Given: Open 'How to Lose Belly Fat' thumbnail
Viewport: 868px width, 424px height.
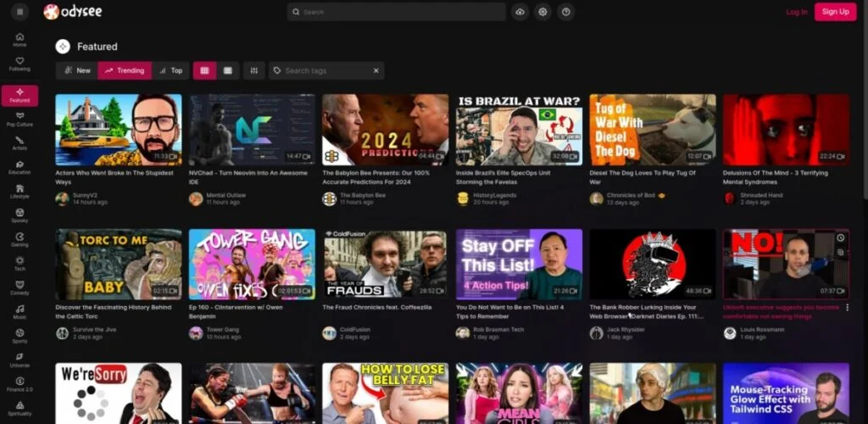Looking at the screenshot, I should pos(386,393).
